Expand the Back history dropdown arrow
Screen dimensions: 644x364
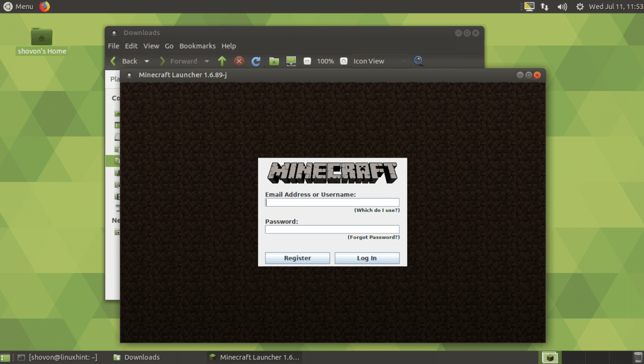coord(147,61)
